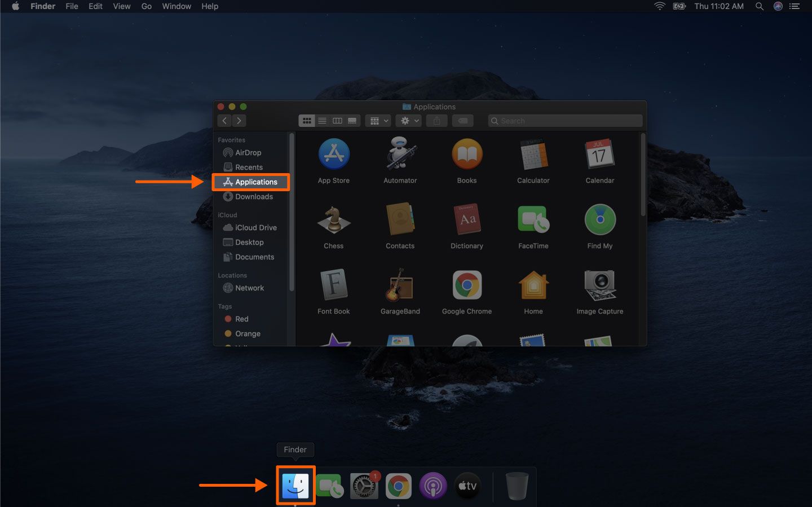Screen dimensions: 812x507
Task: Click the file area vertical scrollbar
Action: pyautogui.click(x=643, y=175)
